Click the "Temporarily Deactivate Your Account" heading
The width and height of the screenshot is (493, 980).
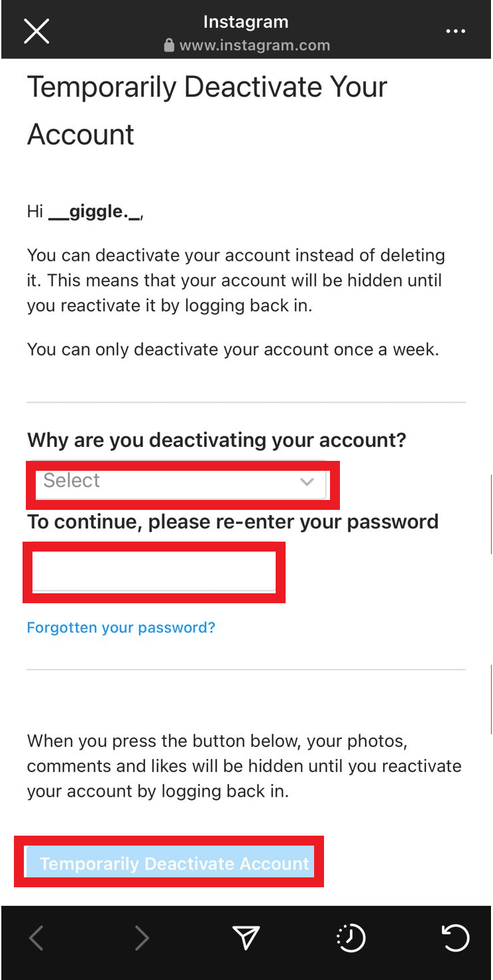[207, 111]
